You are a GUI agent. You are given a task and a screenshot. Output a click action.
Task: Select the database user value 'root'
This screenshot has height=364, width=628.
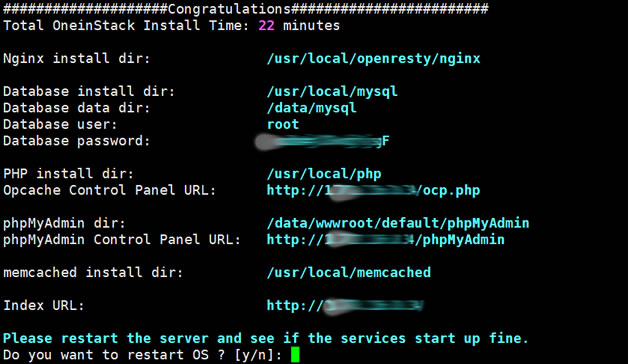pyautogui.click(x=283, y=124)
